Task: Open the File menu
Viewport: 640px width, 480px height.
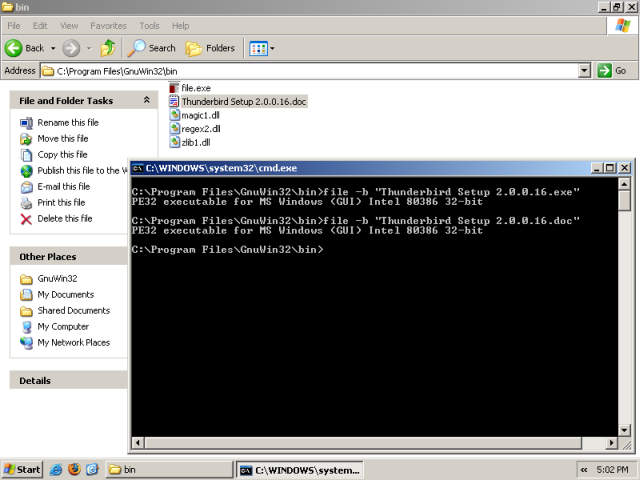Action: (14, 26)
